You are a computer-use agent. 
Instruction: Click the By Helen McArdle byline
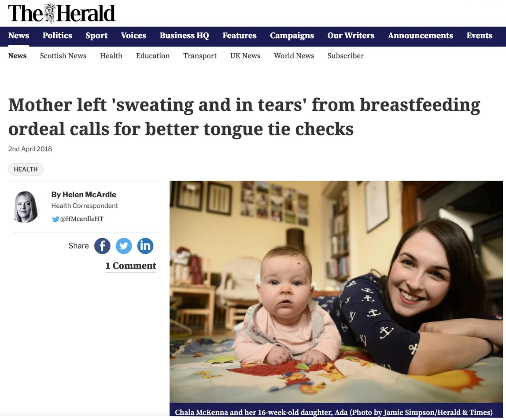click(x=84, y=195)
